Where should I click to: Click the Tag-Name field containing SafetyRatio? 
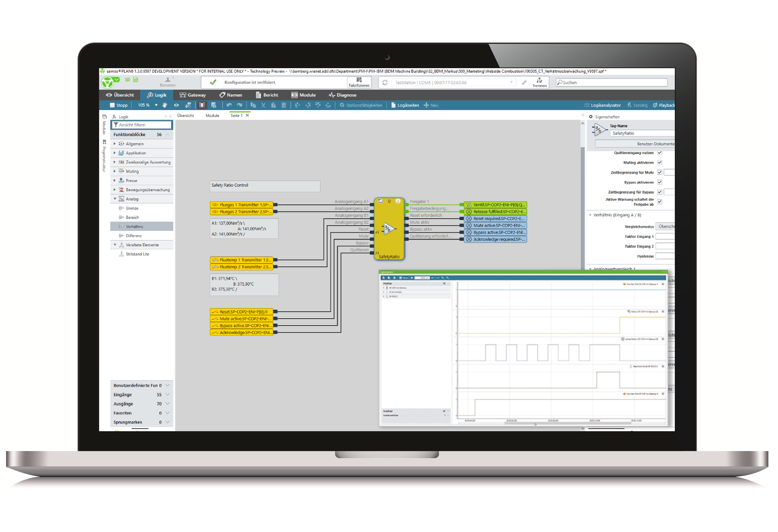pos(642,133)
